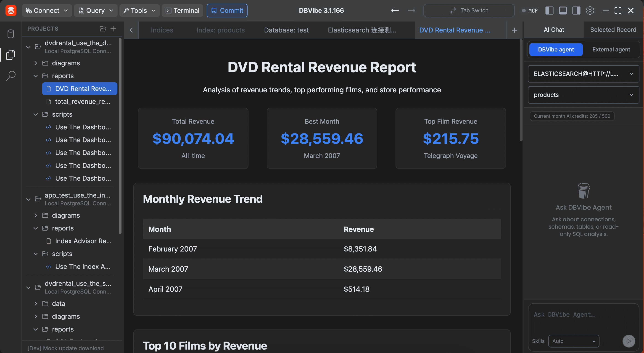
Task: Toggle the left sidebar panel layout icon
Action: click(x=549, y=11)
